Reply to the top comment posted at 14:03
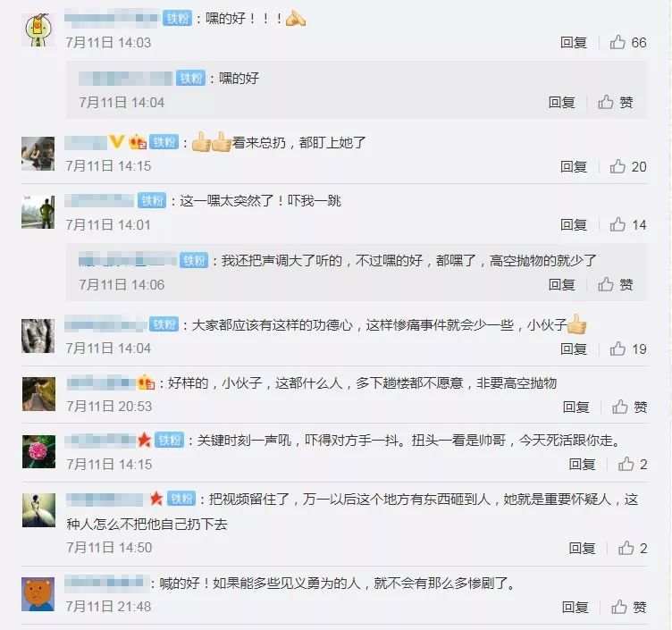The width and height of the screenshot is (672, 630). (574, 42)
